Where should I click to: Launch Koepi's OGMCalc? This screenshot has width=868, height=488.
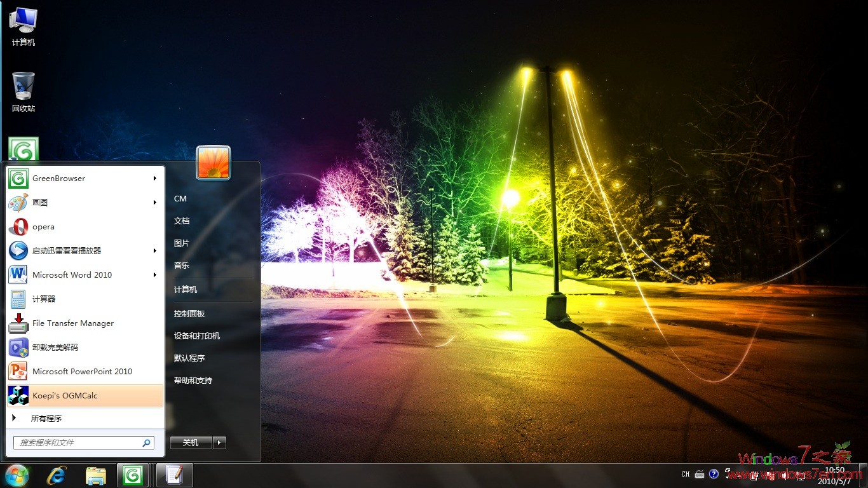[65, 395]
